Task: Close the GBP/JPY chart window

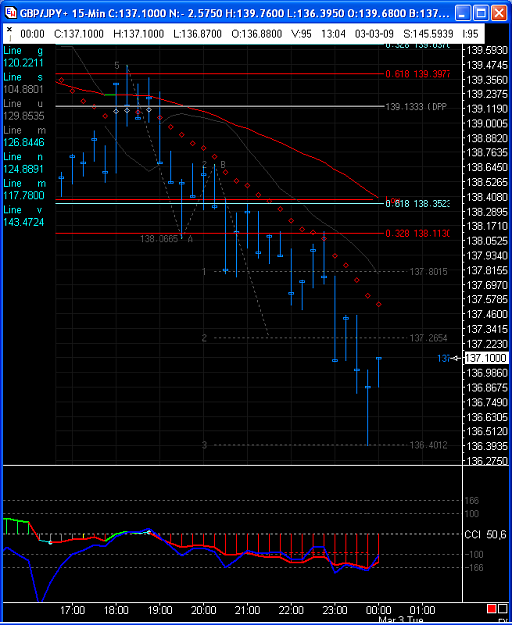Action: click(499, 13)
